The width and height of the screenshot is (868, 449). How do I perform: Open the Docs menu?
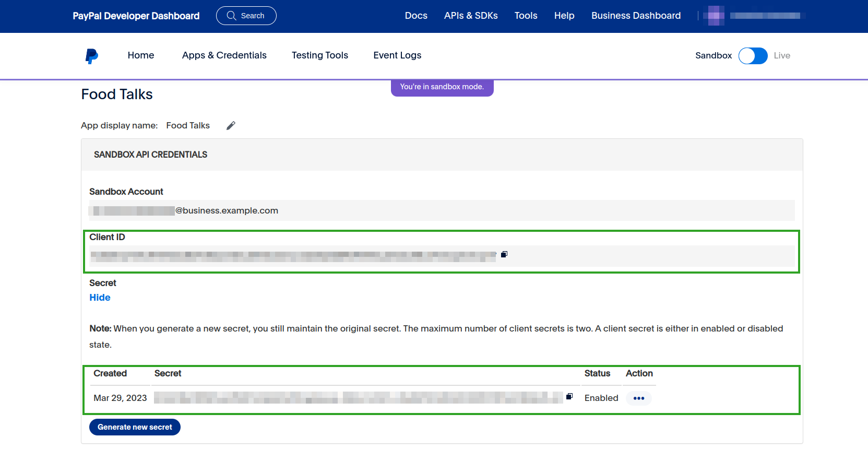pyautogui.click(x=416, y=16)
